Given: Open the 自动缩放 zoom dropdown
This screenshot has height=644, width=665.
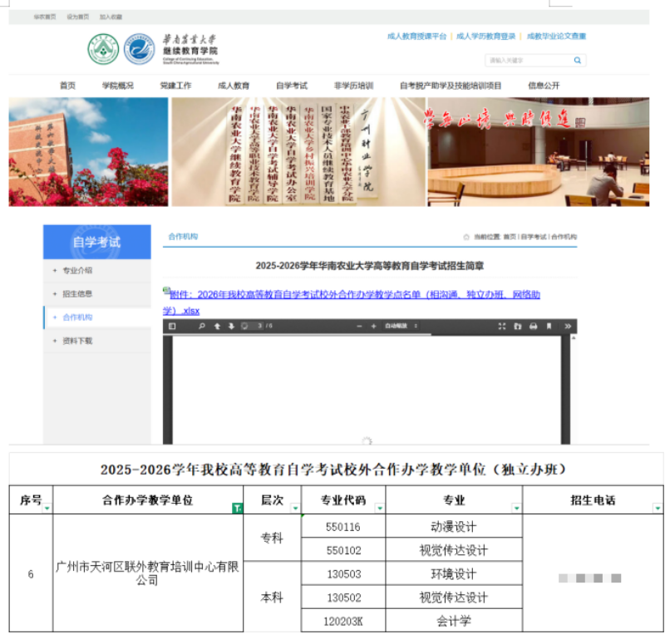Looking at the screenshot, I should click(401, 326).
